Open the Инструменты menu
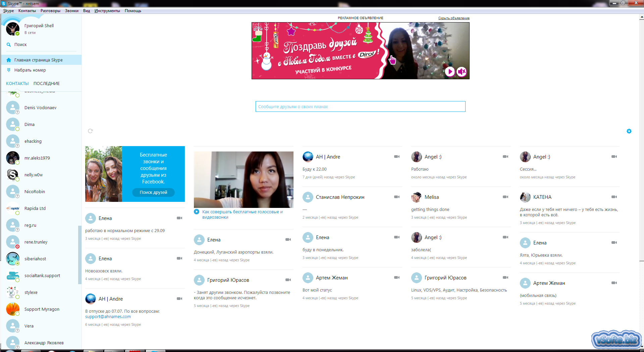This screenshot has width=644, height=352. pos(107,10)
